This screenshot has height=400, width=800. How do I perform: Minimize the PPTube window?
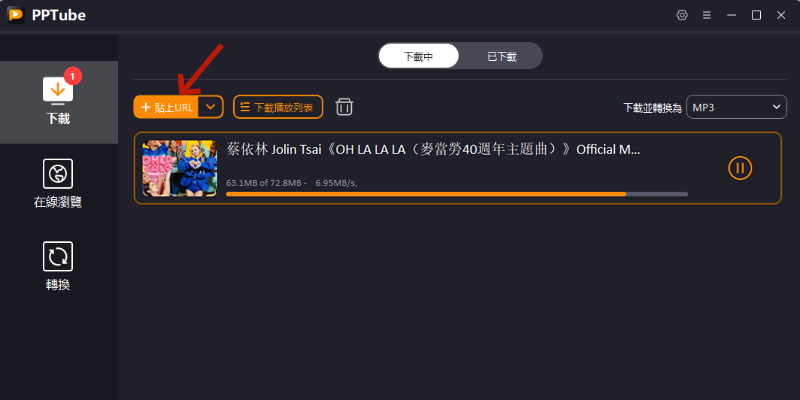732,15
